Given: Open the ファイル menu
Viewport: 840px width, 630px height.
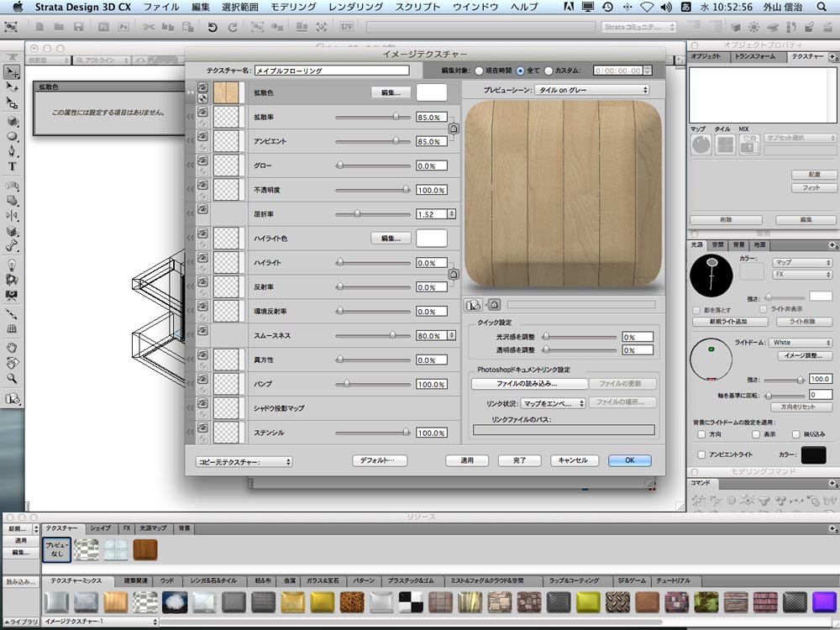Looking at the screenshot, I should point(161,7).
